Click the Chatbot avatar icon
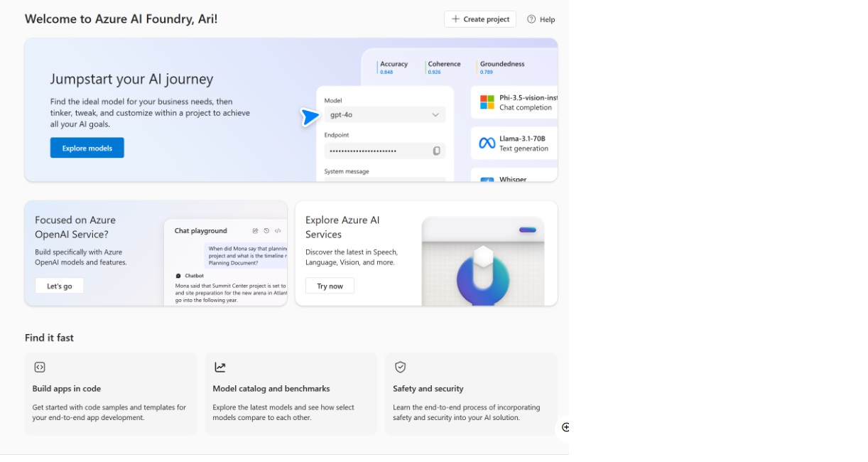The image size is (868, 462). (178, 276)
